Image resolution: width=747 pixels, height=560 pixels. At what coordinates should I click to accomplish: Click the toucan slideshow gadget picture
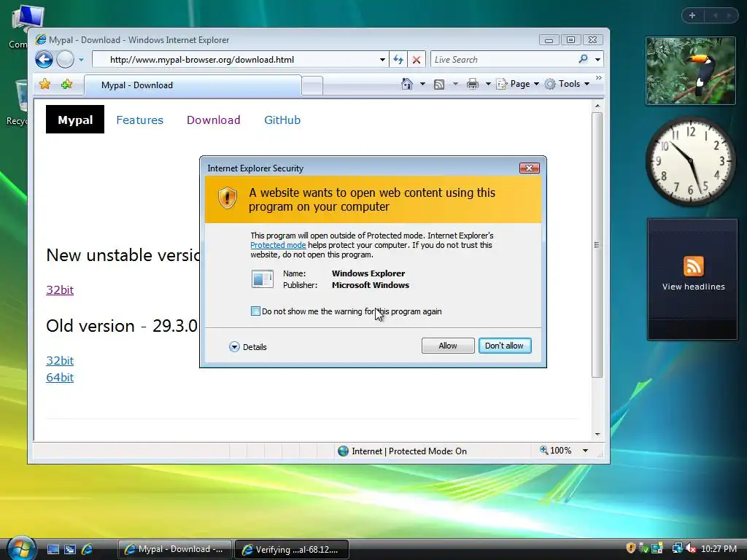pyautogui.click(x=691, y=71)
